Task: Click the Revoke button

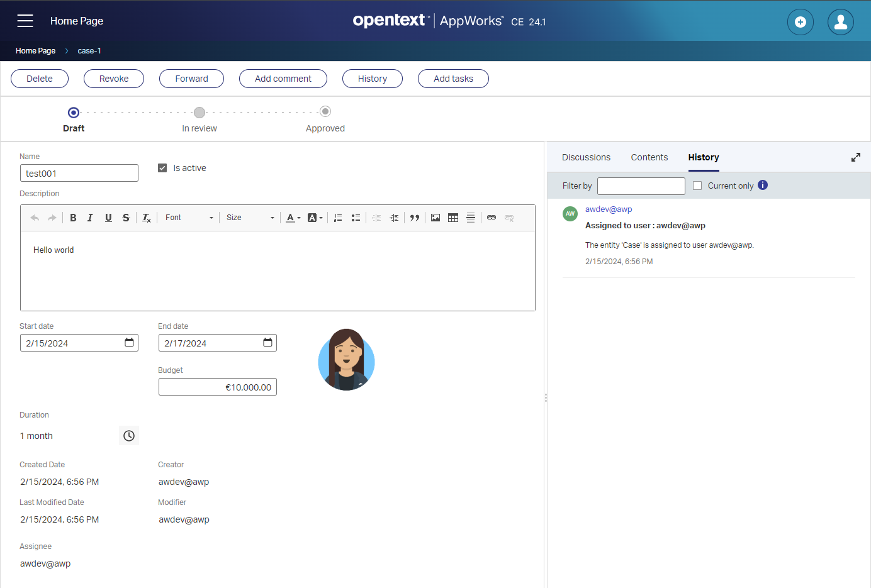Action: pyautogui.click(x=114, y=79)
